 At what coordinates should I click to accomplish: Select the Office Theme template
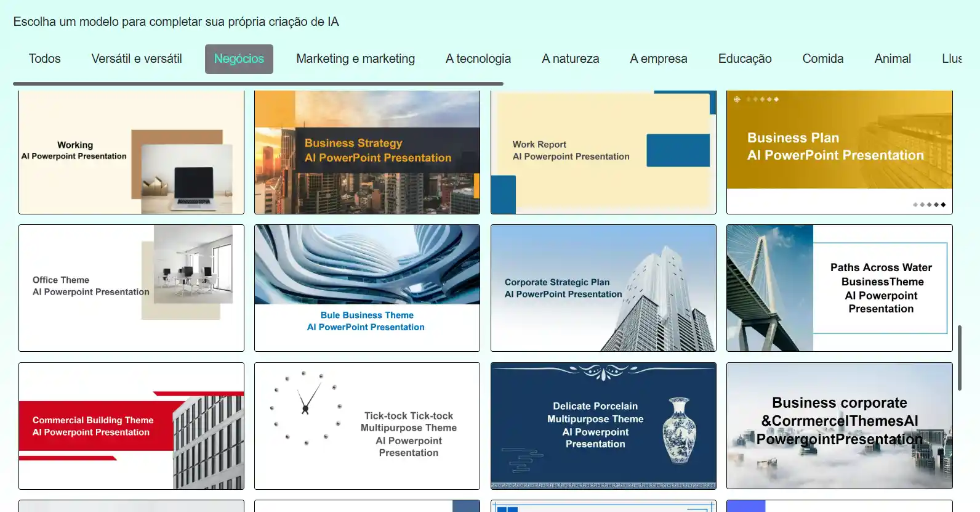pyautogui.click(x=131, y=288)
